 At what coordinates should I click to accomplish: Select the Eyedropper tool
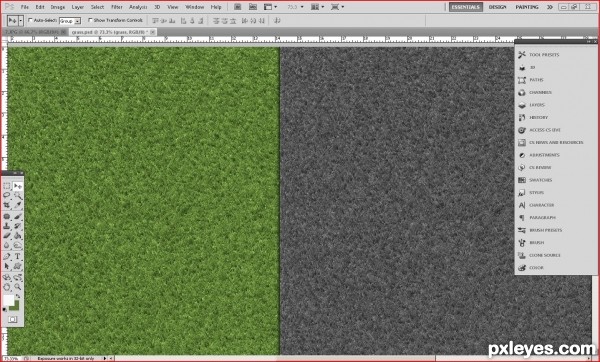coord(18,205)
